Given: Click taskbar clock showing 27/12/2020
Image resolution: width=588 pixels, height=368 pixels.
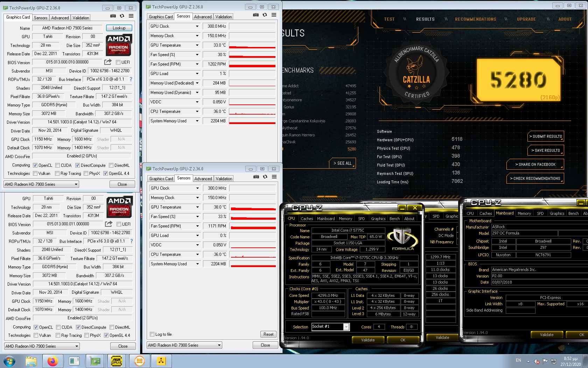Looking at the screenshot, I should coord(570,361).
